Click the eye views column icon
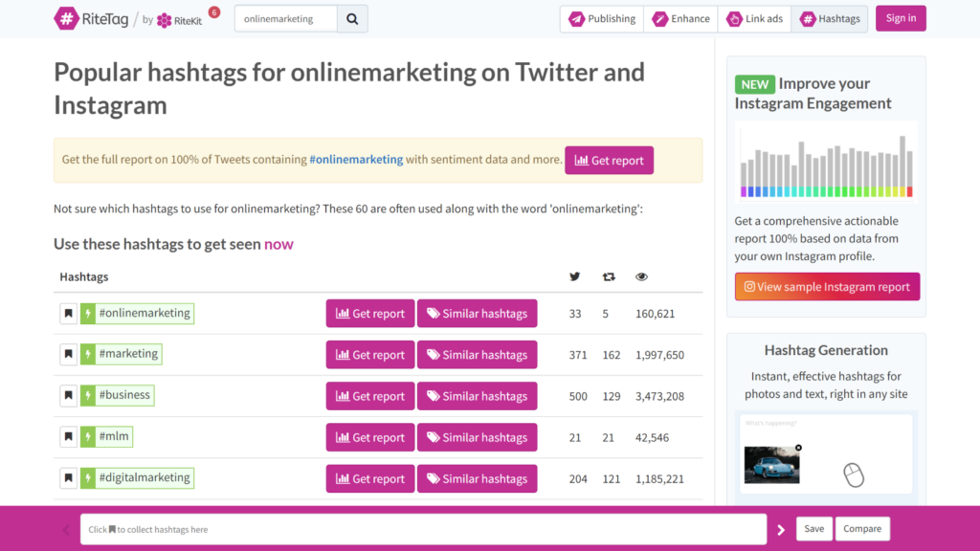This screenshot has width=980, height=551. 641,276
